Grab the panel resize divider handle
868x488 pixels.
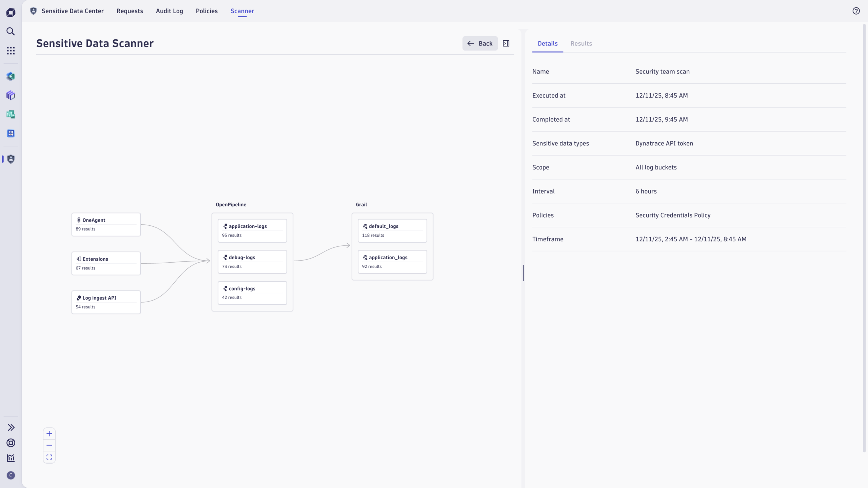[x=523, y=273]
